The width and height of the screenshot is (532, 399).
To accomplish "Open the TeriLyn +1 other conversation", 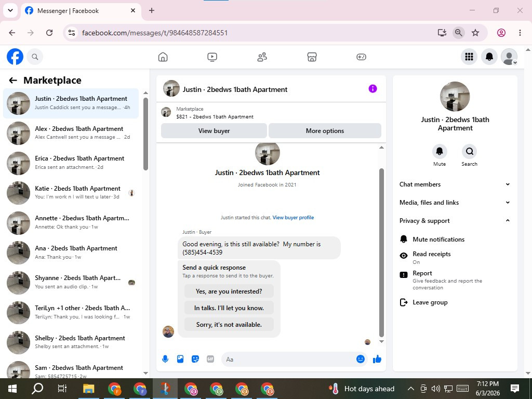I will (71, 312).
